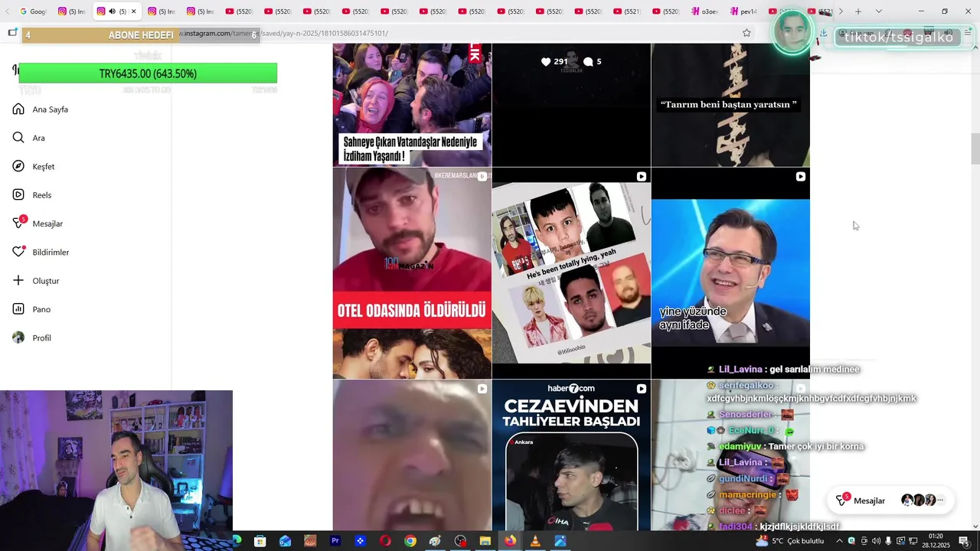
Task: Click the TRY6435.00 goal progress bar
Action: [x=148, y=73]
